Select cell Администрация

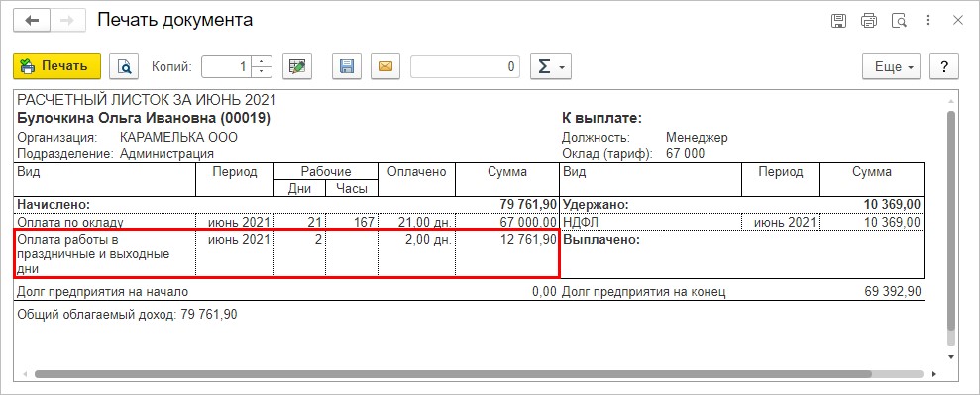coord(166,153)
